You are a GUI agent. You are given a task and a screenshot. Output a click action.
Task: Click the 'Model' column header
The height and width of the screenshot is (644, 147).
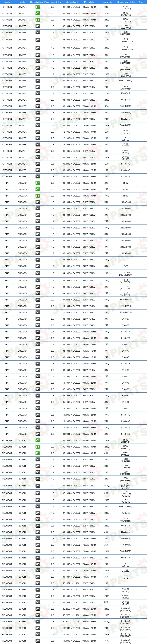click(x=22, y=2)
